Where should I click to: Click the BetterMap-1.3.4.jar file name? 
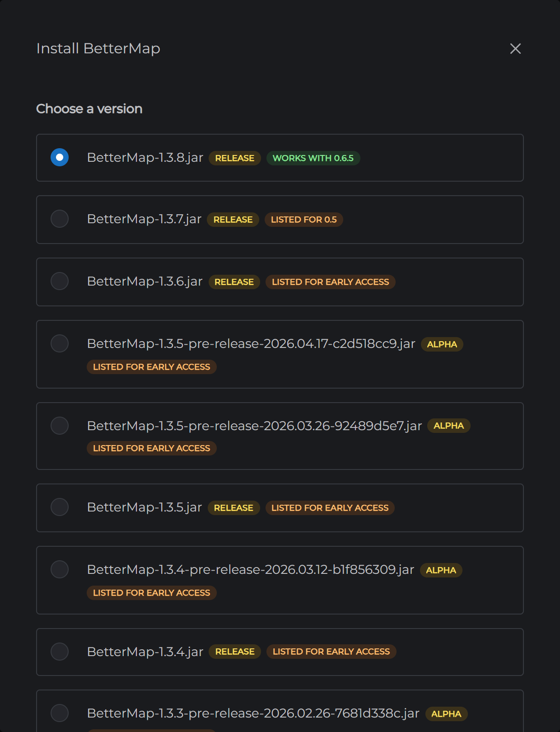pyautogui.click(x=145, y=652)
